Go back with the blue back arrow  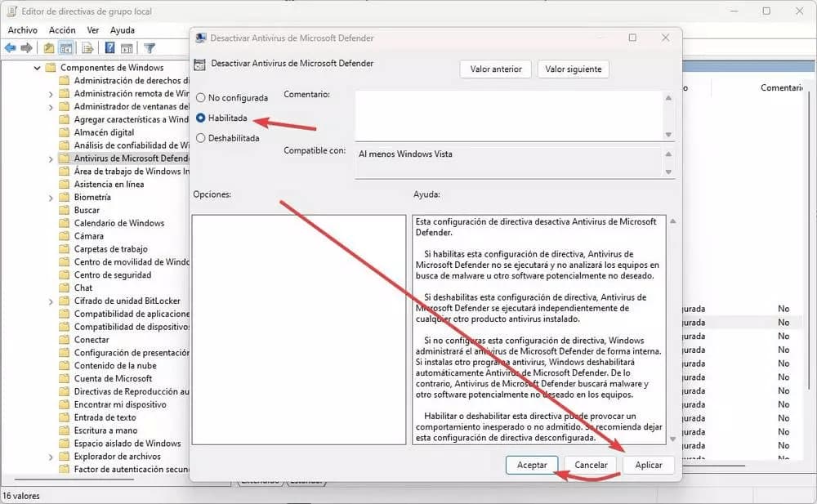click(x=11, y=48)
